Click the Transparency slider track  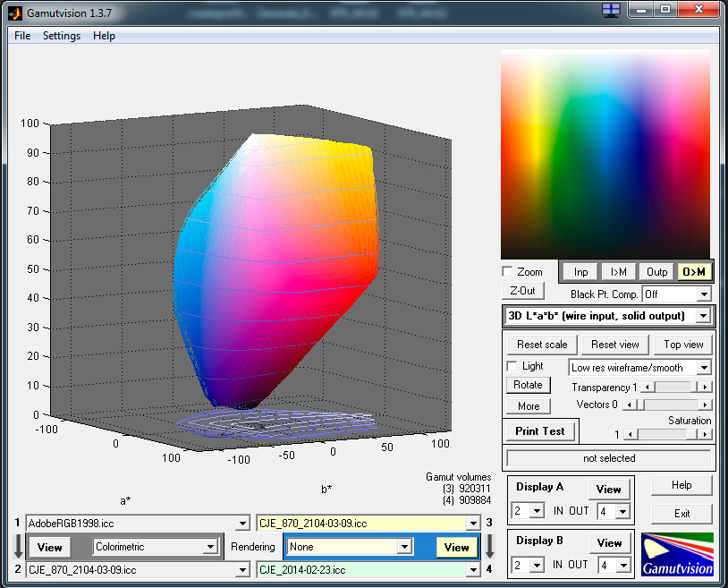(x=671, y=388)
